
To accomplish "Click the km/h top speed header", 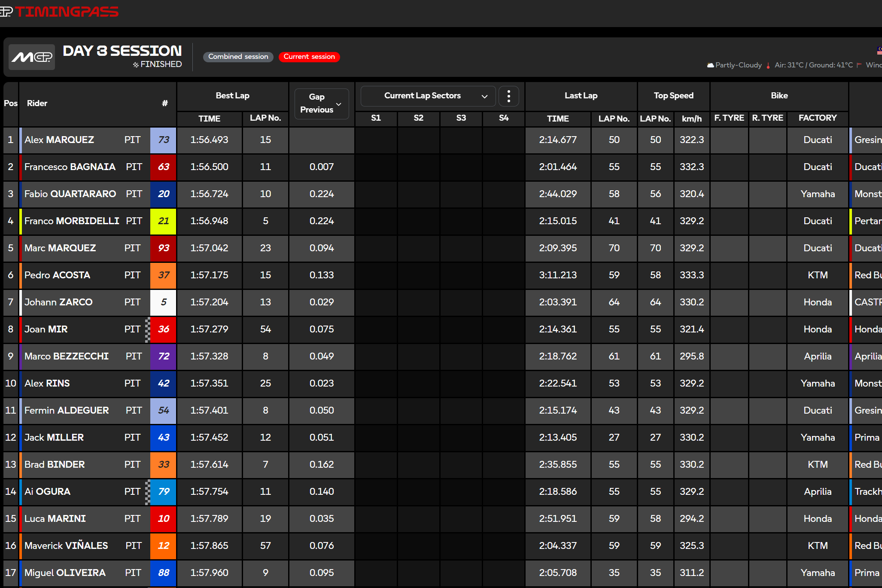I will [692, 119].
